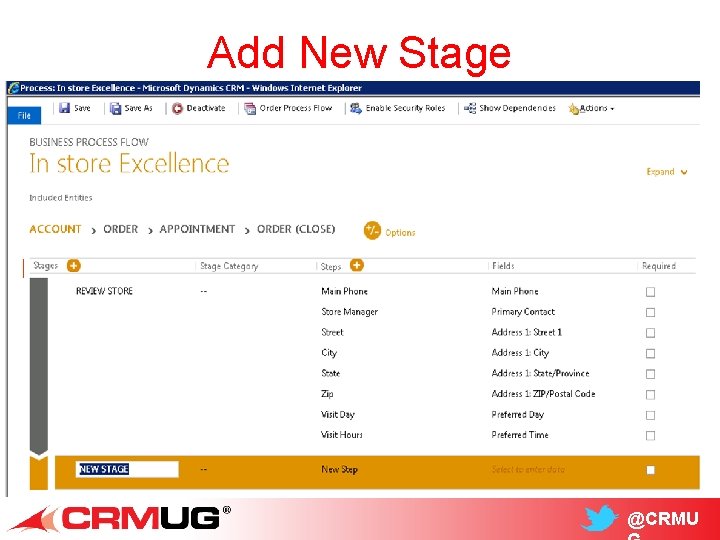720x540 pixels.
Task: Click the Main Phone step name
Action: tap(344, 291)
